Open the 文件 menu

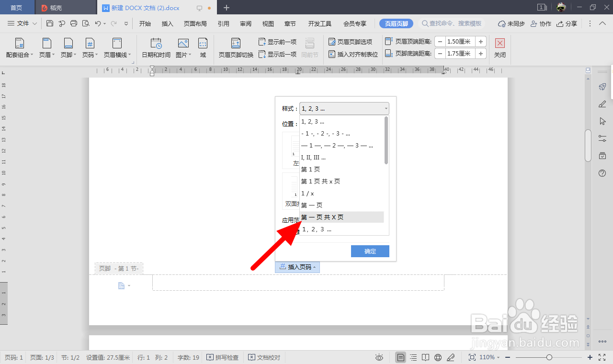pos(23,23)
